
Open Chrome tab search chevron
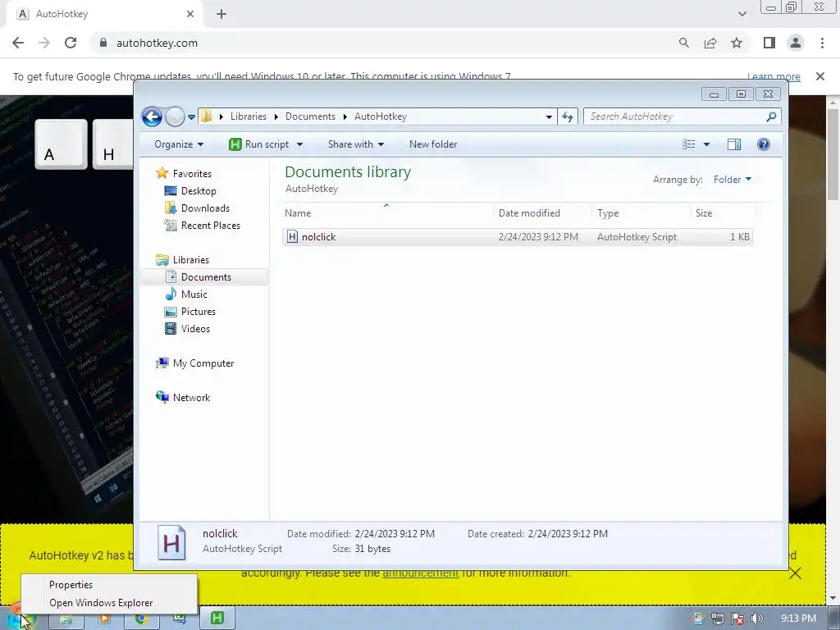click(x=742, y=14)
